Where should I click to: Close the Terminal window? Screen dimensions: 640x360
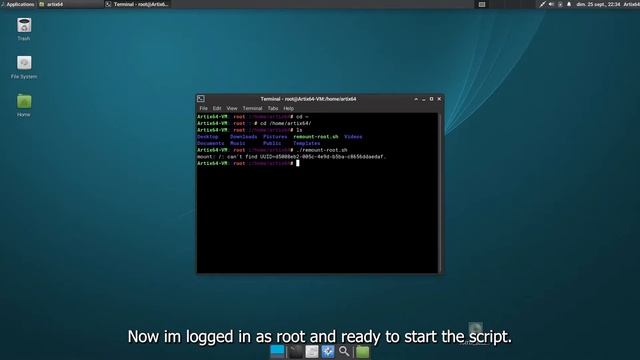tap(439, 99)
